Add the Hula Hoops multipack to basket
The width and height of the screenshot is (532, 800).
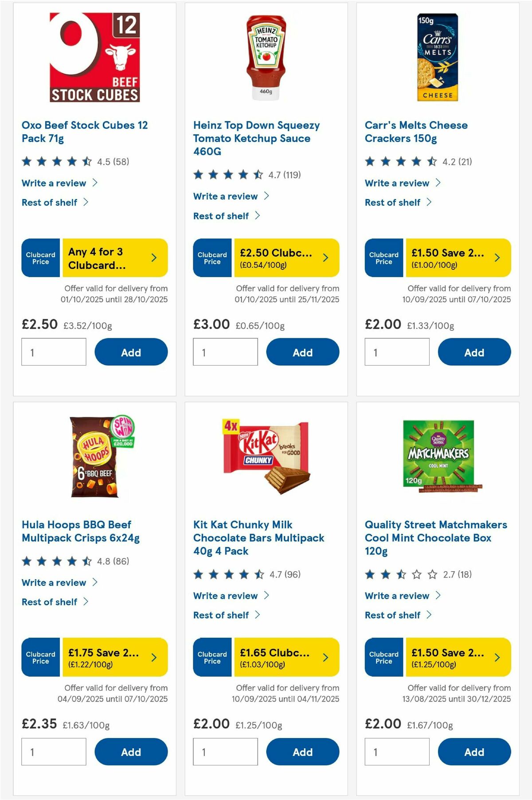click(131, 752)
